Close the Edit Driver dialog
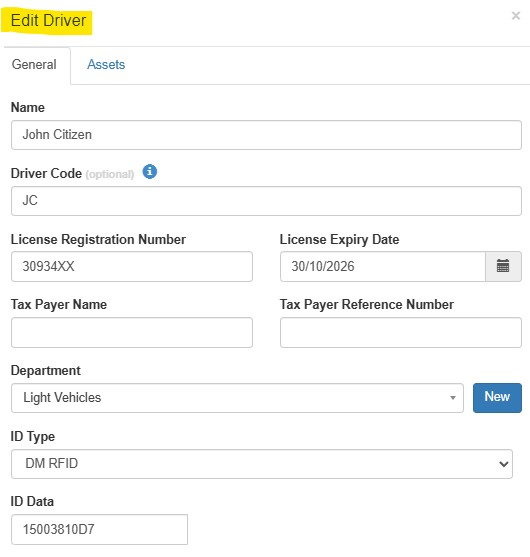This screenshot has height=557, width=530. (516, 16)
